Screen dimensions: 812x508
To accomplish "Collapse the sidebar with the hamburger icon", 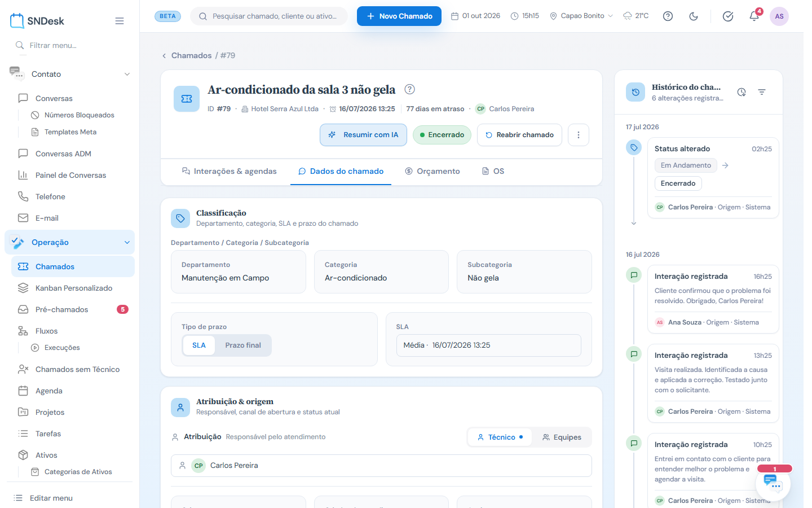I will (x=120, y=21).
